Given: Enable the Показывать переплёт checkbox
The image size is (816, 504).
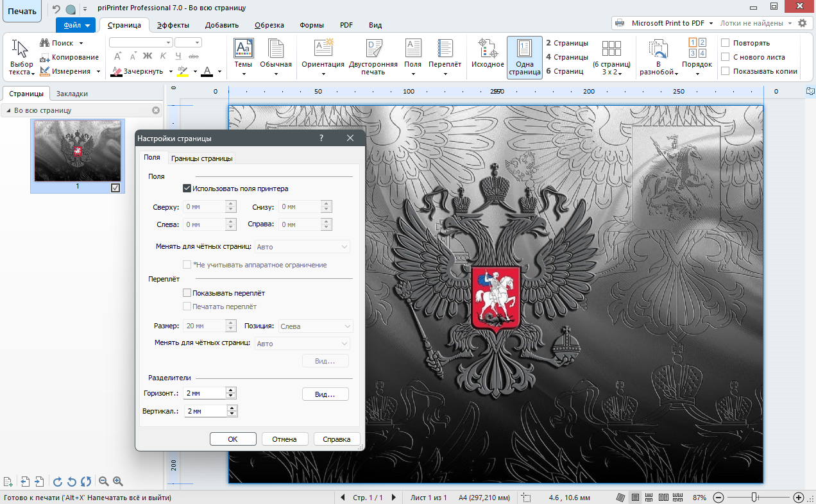Looking at the screenshot, I should [x=187, y=293].
